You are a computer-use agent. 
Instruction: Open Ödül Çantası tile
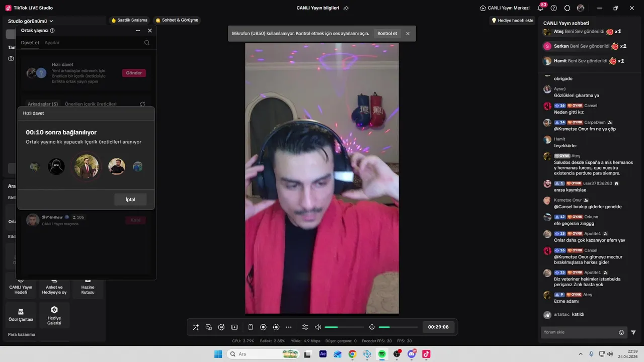(21, 315)
